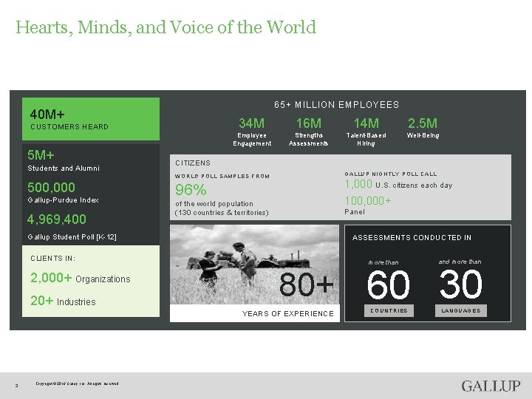Click 'YEARS OF EXPERIENCE' caption

pyautogui.click(x=287, y=313)
